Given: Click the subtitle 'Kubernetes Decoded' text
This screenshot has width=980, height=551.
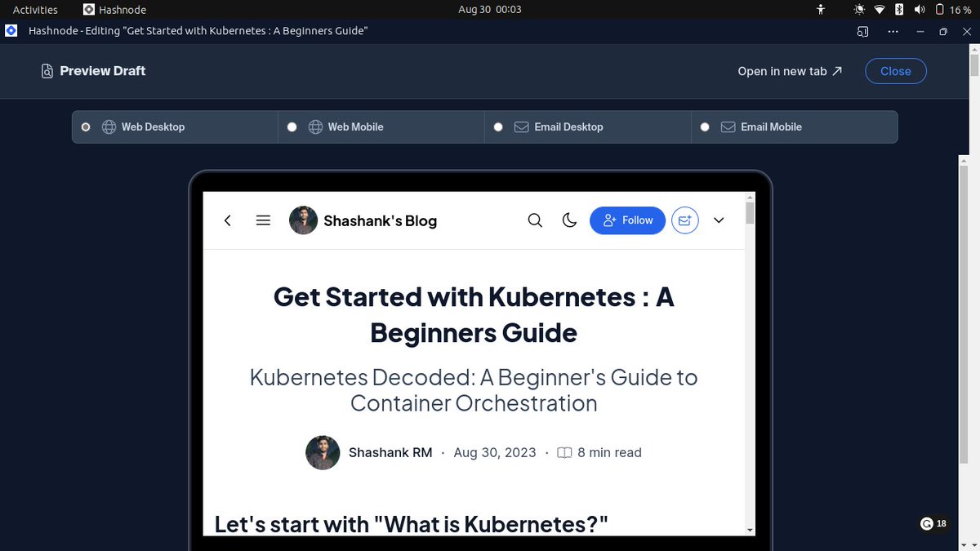Looking at the screenshot, I should [x=474, y=390].
